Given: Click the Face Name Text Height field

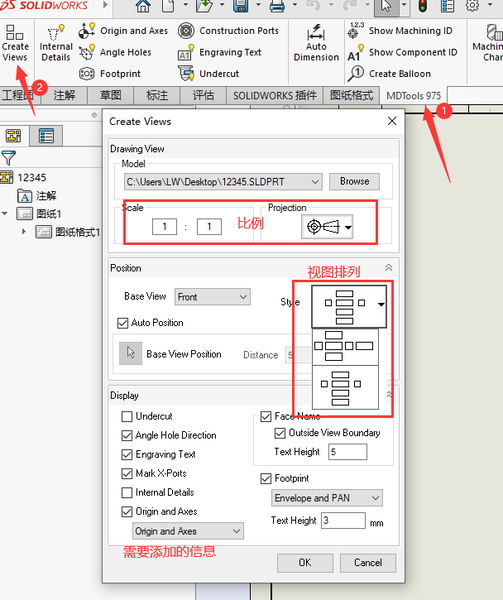Looking at the screenshot, I should pyautogui.click(x=348, y=452).
